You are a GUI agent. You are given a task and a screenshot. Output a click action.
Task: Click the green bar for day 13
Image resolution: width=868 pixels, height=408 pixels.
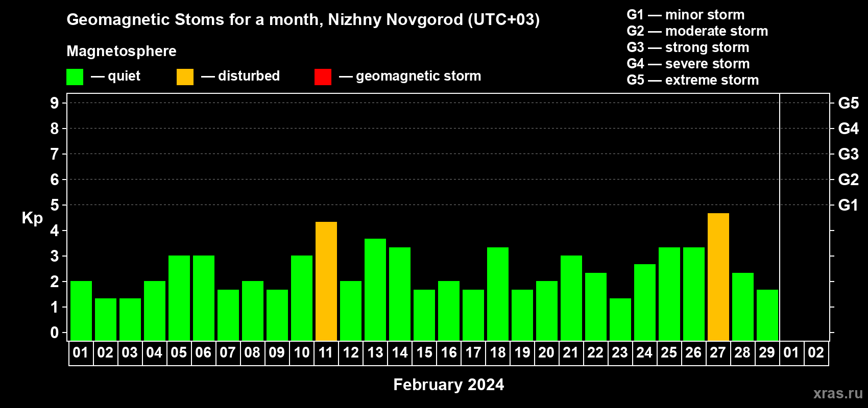pyautogui.click(x=375, y=290)
